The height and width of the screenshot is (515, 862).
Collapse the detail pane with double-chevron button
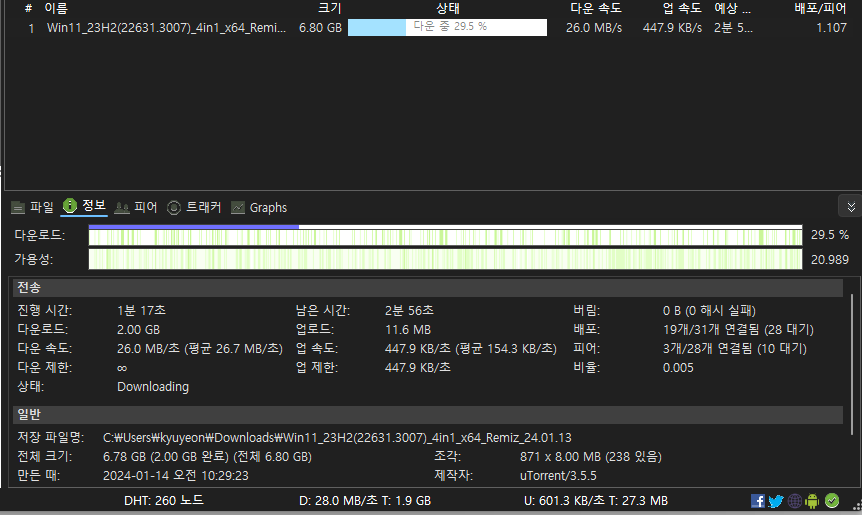click(850, 207)
